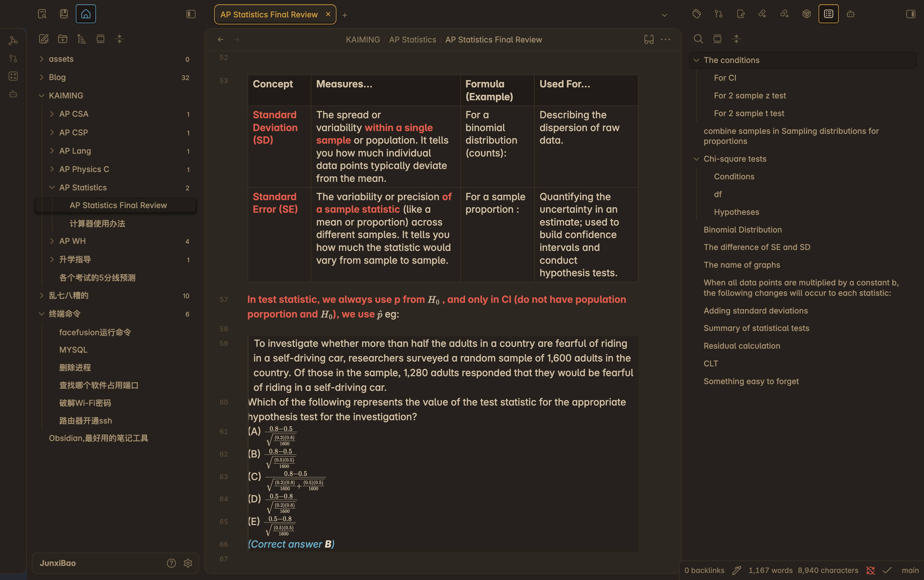
Task: Open the 计算器使用办法 note
Action: point(97,223)
